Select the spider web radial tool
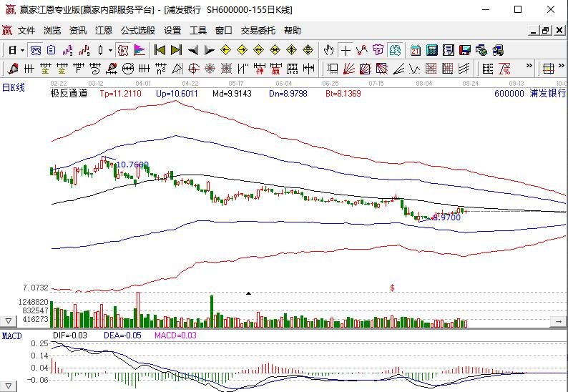This screenshot has height=392, width=568. tap(210, 69)
